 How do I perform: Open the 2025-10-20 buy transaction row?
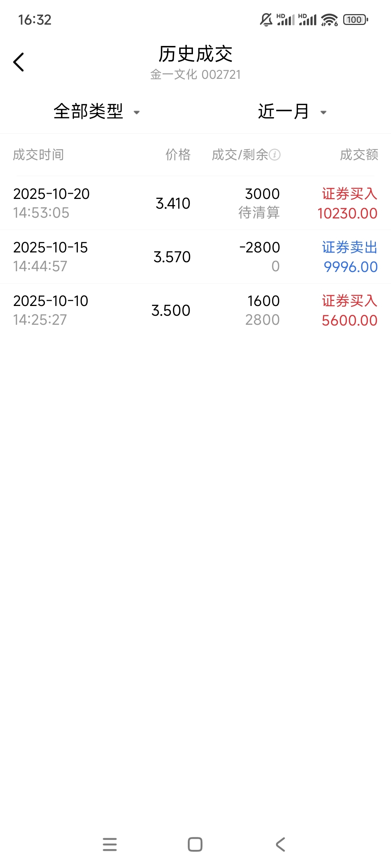tap(195, 203)
